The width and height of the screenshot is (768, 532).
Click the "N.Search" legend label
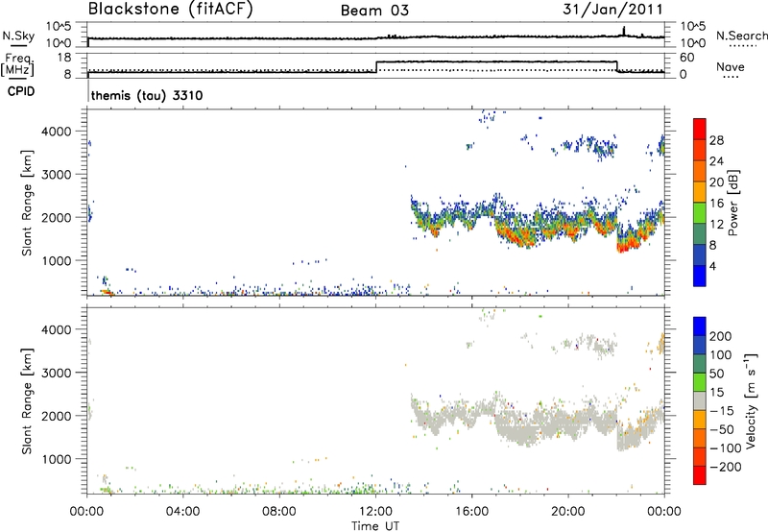pos(741,36)
